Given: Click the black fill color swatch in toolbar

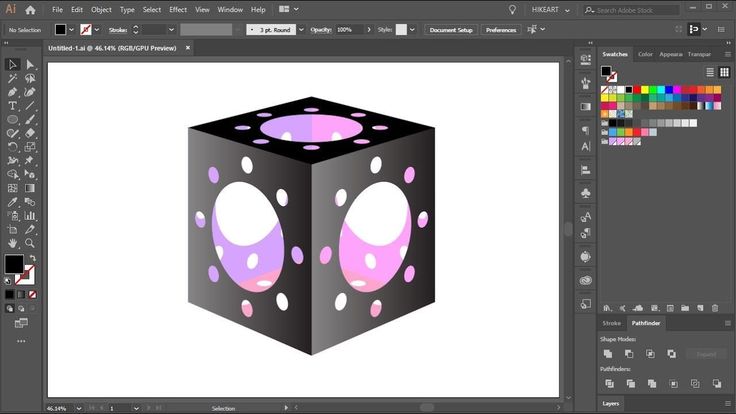Looking at the screenshot, I should (14, 264).
